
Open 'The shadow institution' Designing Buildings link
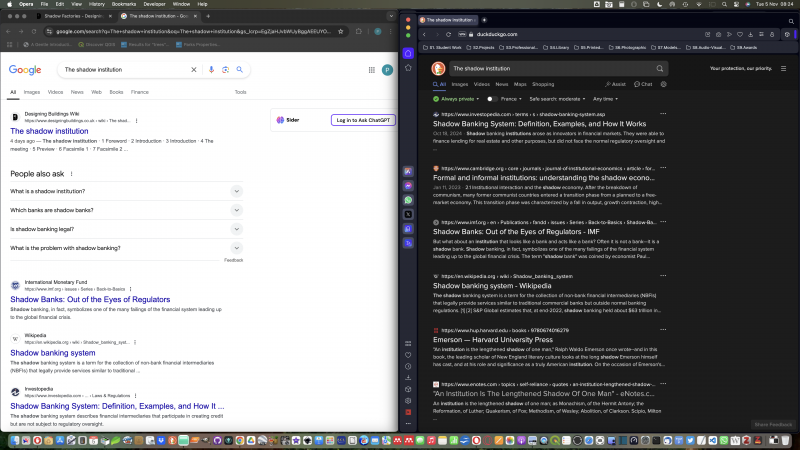click(x=49, y=131)
